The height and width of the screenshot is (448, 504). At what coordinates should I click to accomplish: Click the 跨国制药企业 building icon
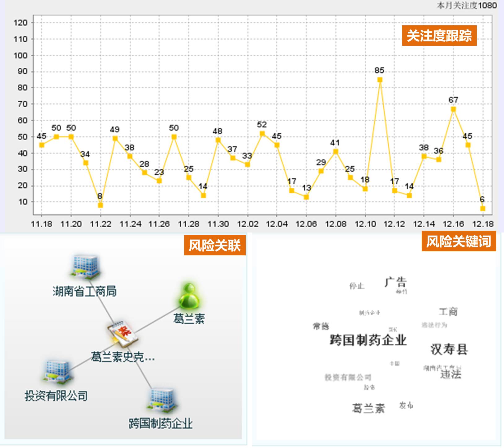pyautogui.click(x=161, y=400)
